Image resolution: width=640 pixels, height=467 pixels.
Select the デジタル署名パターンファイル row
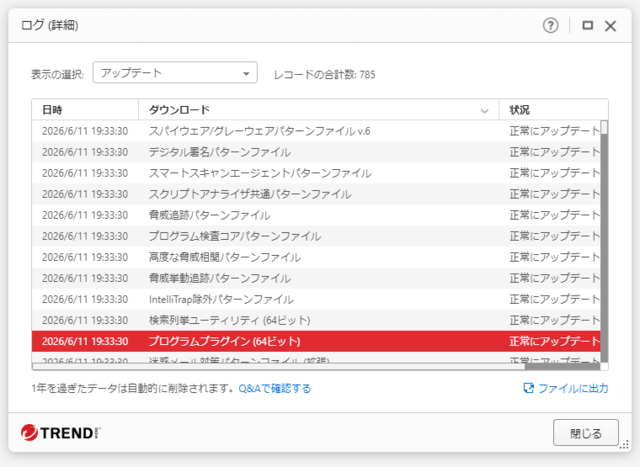[316, 152]
